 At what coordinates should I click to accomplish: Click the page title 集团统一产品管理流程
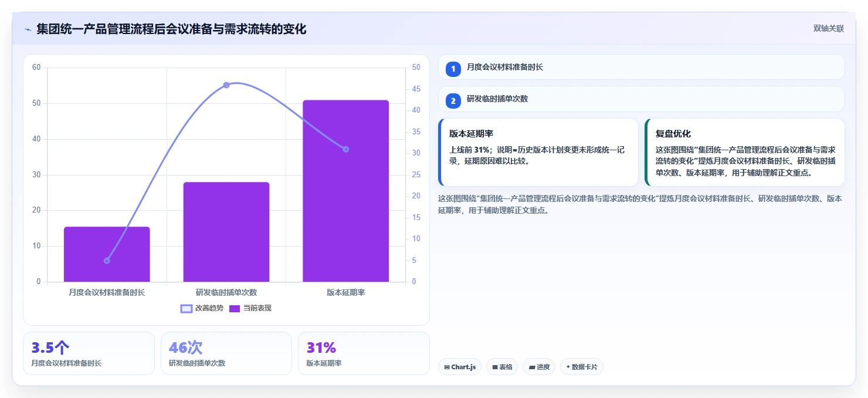[x=171, y=29]
